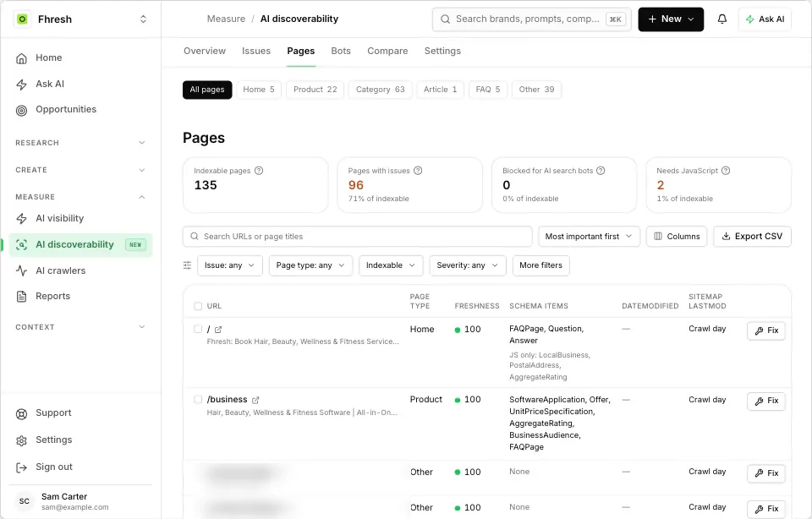Image resolution: width=812 pixels, height=519 pixels.
Task: Click the magnifier icon in the top search bar
Action: 446,19
